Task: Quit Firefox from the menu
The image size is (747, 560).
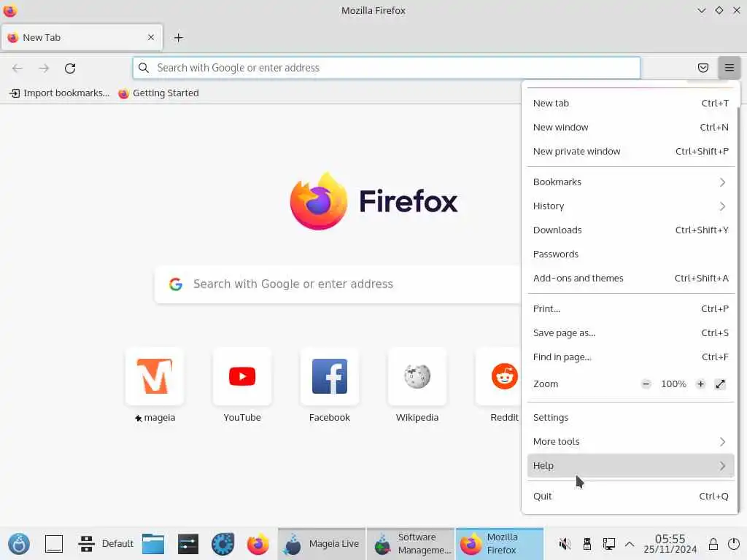Action: [x=630, y=496]
